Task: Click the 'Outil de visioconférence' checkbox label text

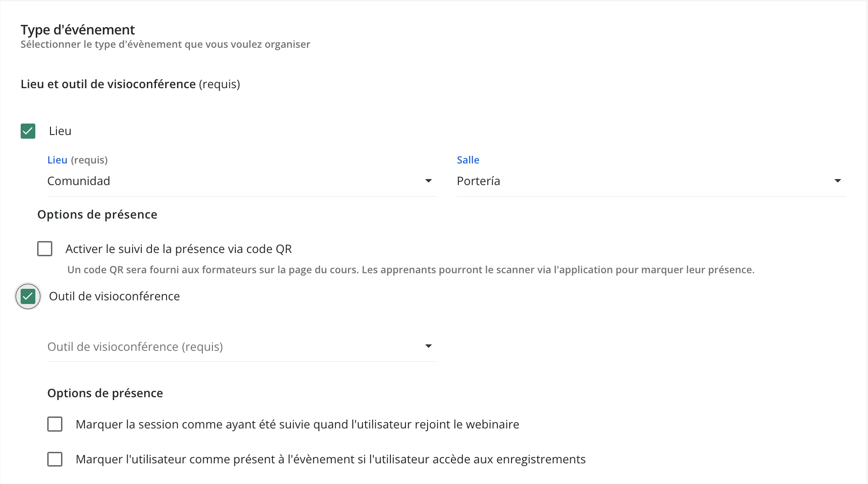Action: (x=114, y=297)
